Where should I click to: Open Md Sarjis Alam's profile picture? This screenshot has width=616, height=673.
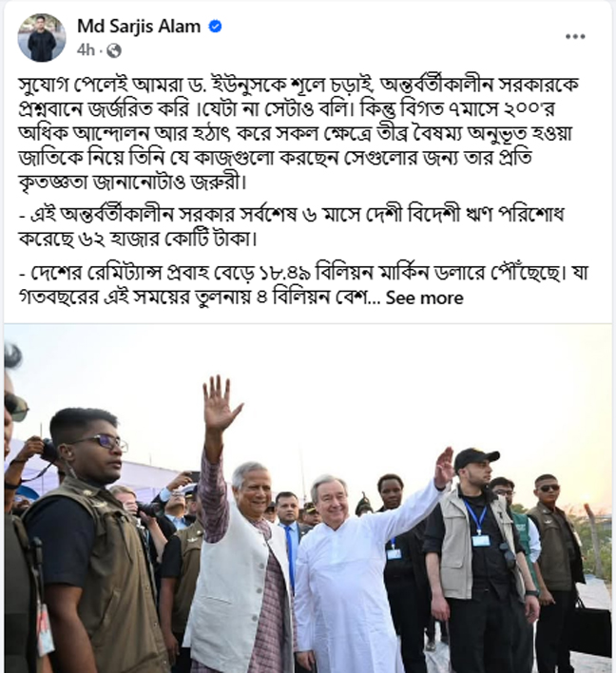[x=42, y=38]
